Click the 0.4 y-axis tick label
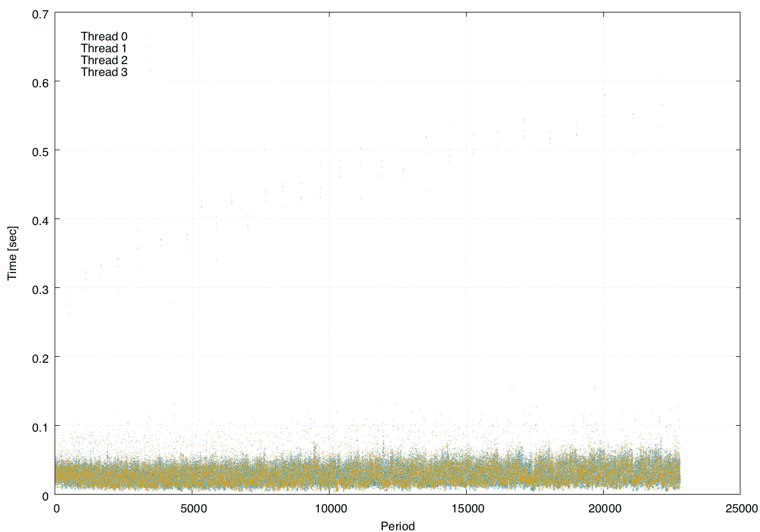760x532 pixels. point(40,219)
